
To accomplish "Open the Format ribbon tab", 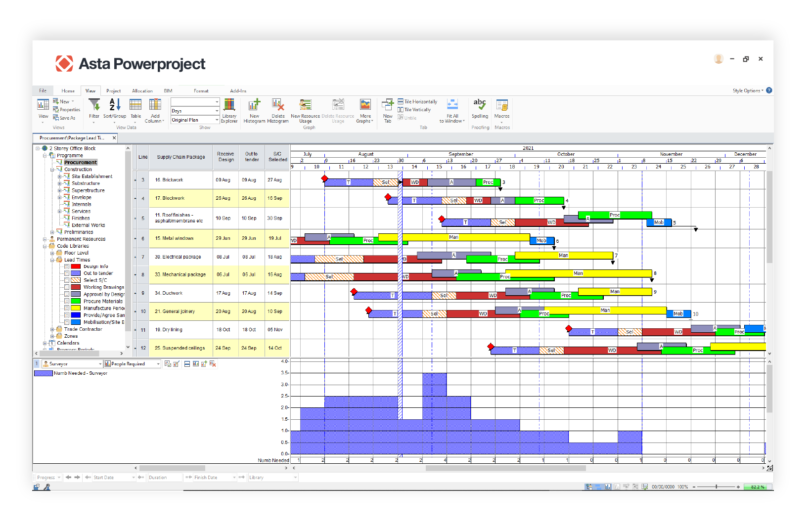I will [201, 91].
